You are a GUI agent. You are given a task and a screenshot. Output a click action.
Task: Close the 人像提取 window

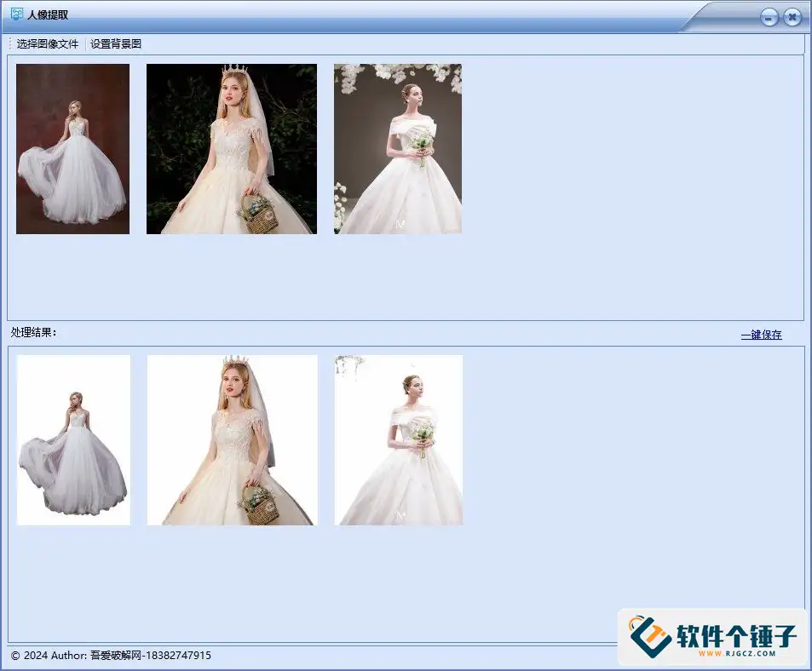tap(792, 18)
